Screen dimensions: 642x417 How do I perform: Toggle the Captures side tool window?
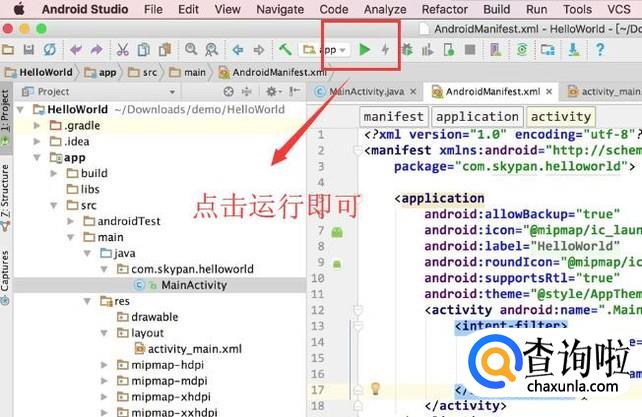pyautogui.click(x=5, y=276)
